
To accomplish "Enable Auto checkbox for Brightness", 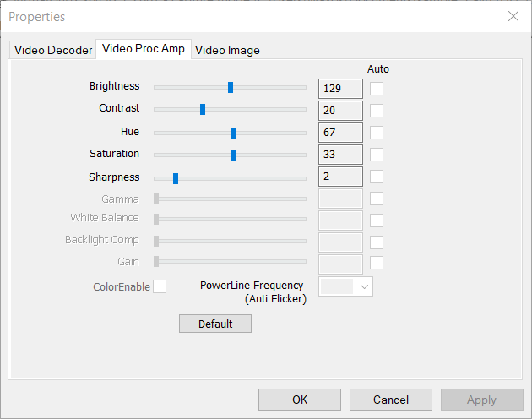I will [x=377, y=88].
